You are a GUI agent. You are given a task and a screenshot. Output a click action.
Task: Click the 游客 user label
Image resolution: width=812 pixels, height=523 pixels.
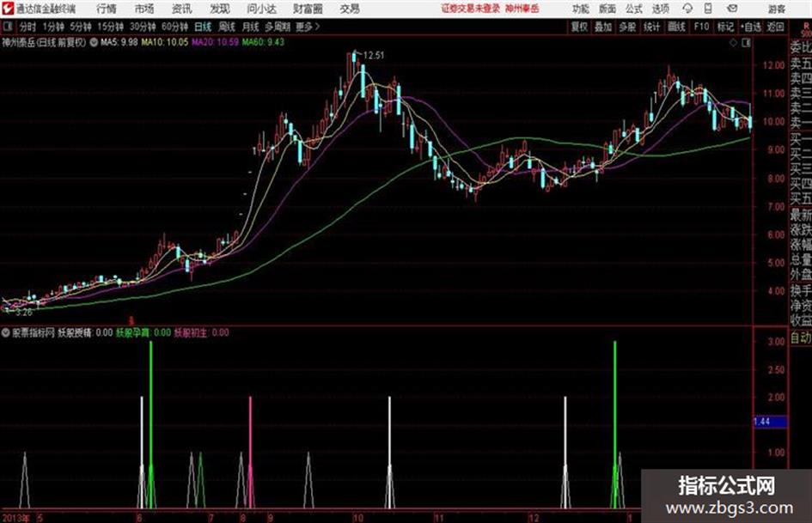coord(777,9)
